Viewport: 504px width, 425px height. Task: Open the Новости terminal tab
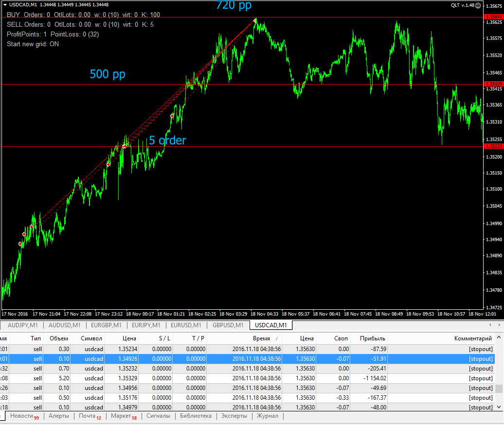[24, 416]
